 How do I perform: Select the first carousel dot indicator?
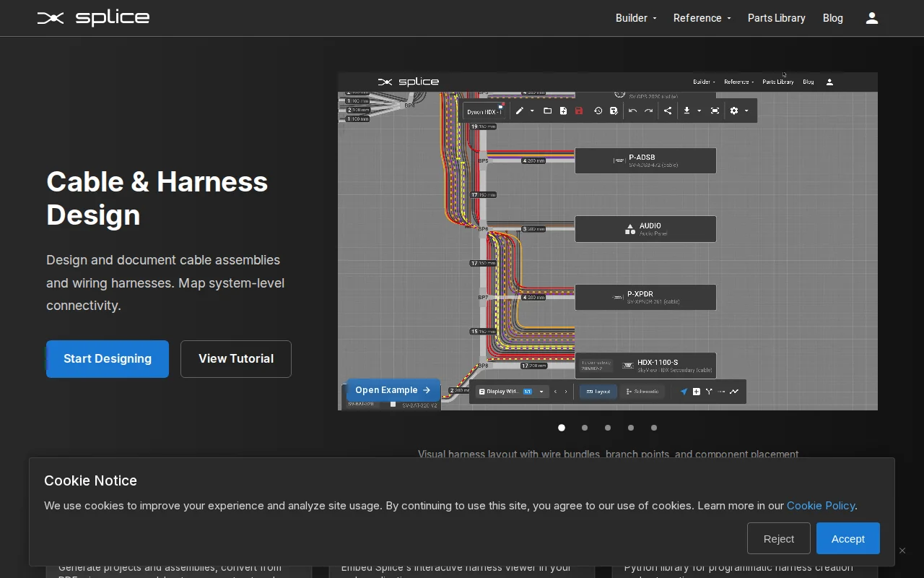coord(562,428)
